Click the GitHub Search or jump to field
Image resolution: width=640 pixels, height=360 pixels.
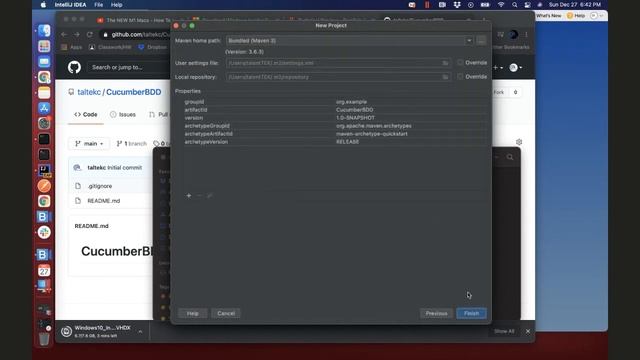tap(129, 67)
